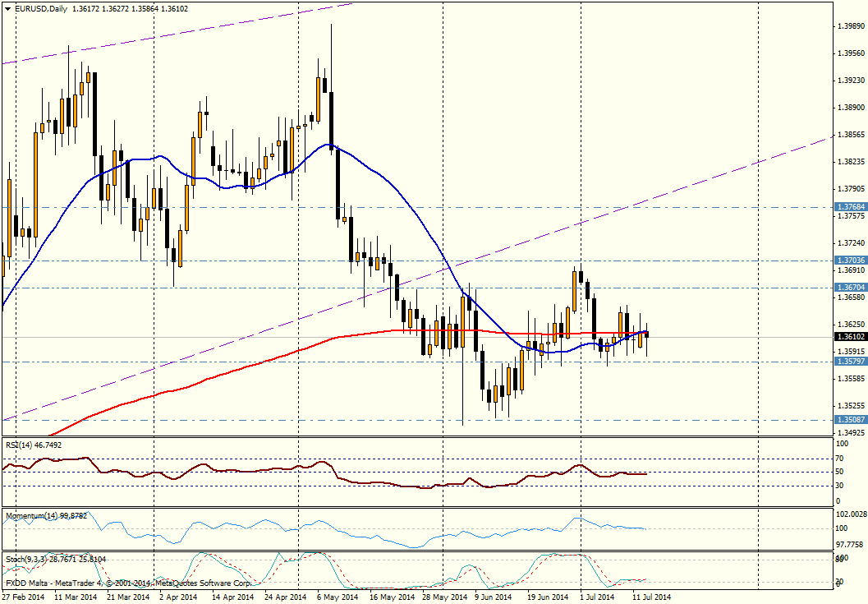Select the 1.37036 horizontal level price tag
The width and height of the screenshot is (868, 604).
click(x=849, y=261)
